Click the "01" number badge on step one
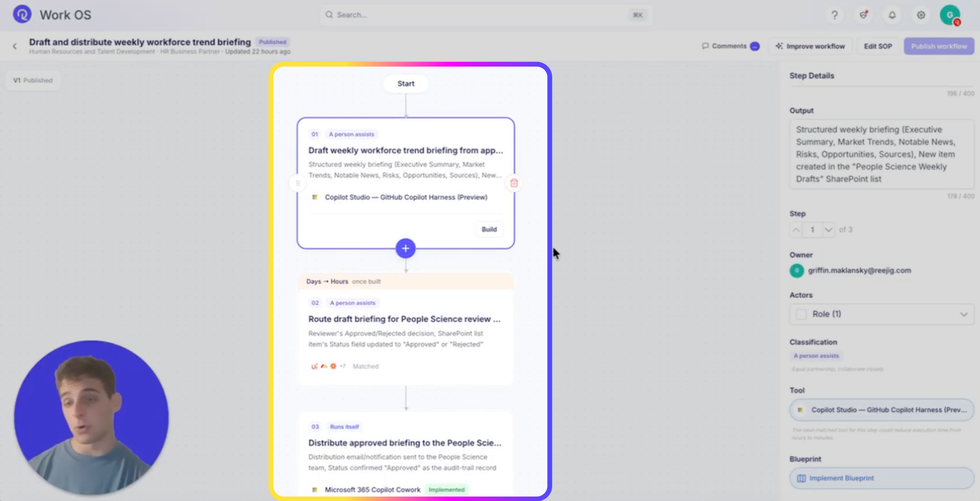The height and width of the screenshot is (501, 980). pos(315,134)
